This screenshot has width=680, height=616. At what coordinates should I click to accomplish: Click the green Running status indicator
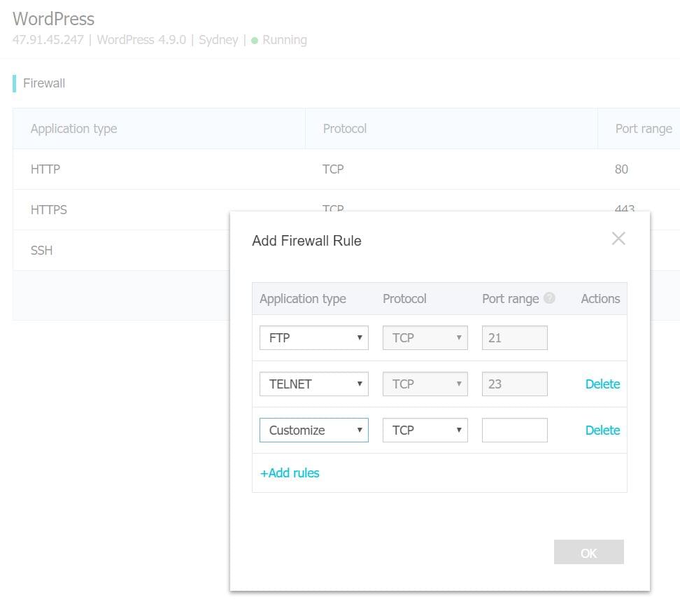[255, 40]
